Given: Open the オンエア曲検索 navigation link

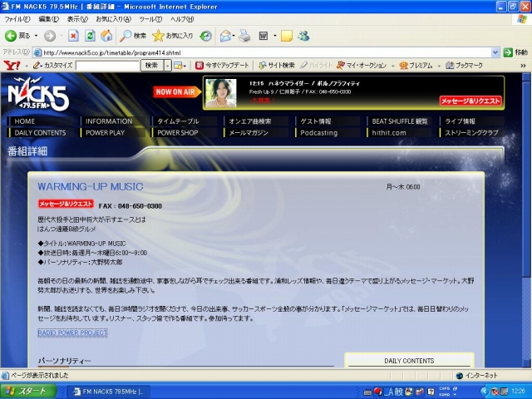Looking at the screenshot, I should (x=249, y=121).
